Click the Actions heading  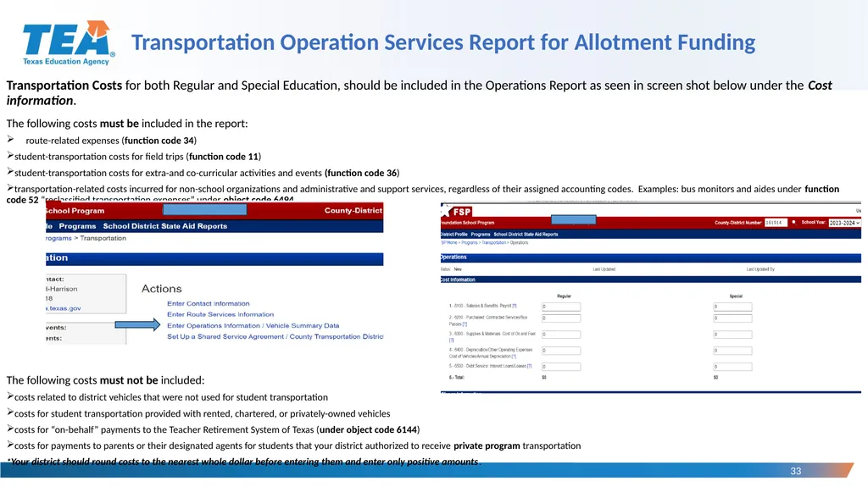click(162, 288)
